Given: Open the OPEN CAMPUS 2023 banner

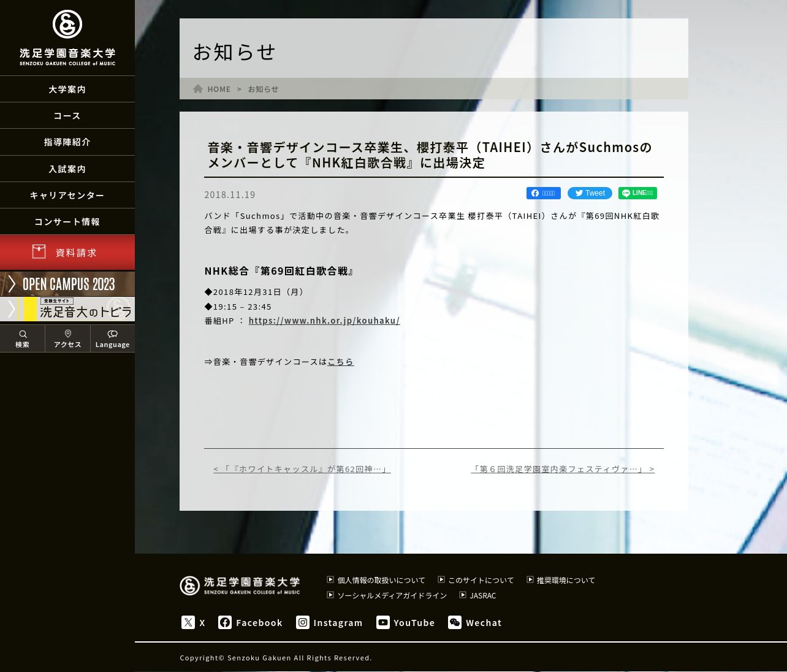Looking at the screenshot, I should click(67, 284).
